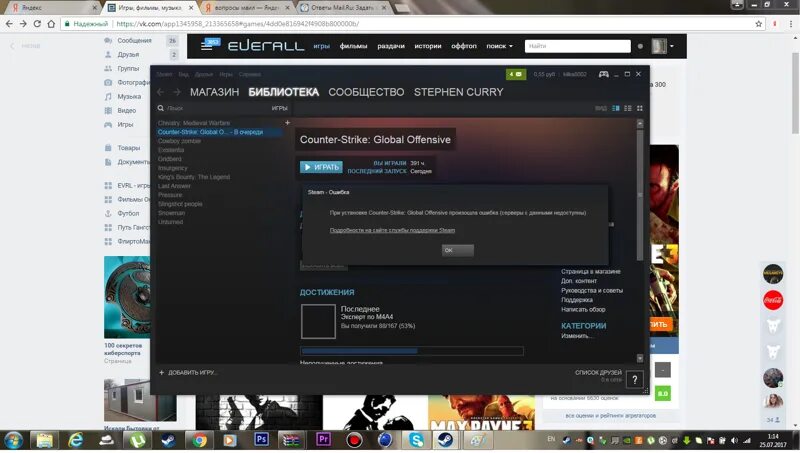Viewport: 800px width, 453px height.
Task: Go back with Steam back arrow
Action: (x=161, y=92)
